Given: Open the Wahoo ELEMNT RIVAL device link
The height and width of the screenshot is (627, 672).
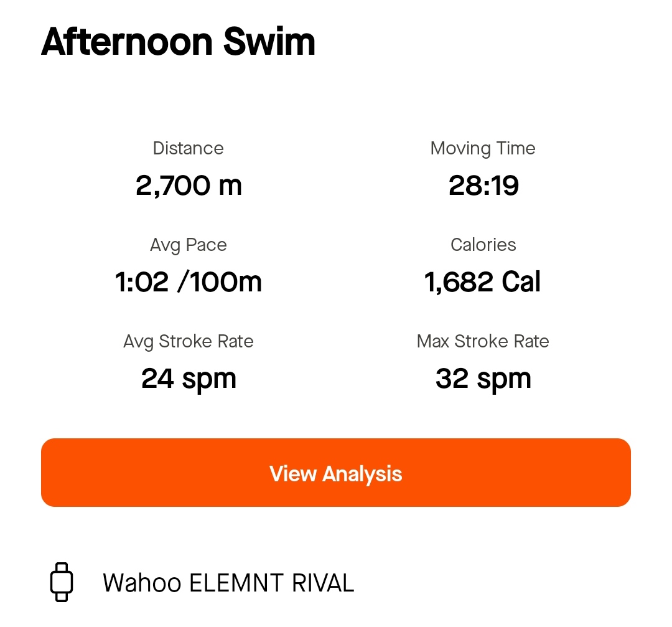Looking at the screenshot, I should [x=228, y=583].
